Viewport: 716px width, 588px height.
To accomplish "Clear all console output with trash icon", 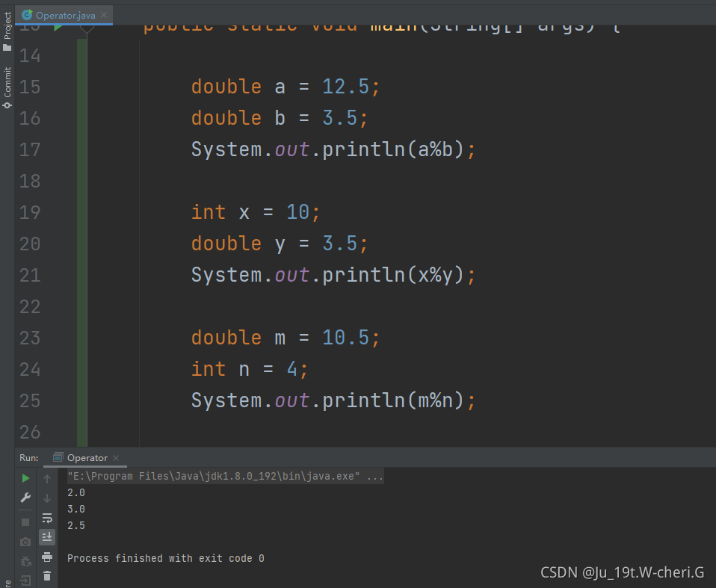I will click(47, 576).
